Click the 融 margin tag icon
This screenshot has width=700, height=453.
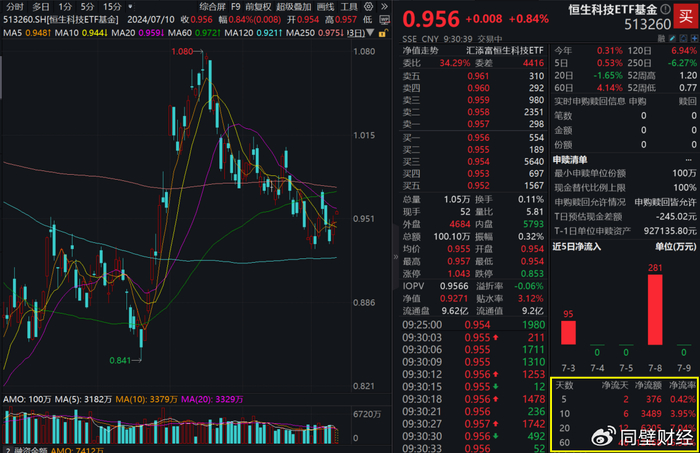pos(662,39)
